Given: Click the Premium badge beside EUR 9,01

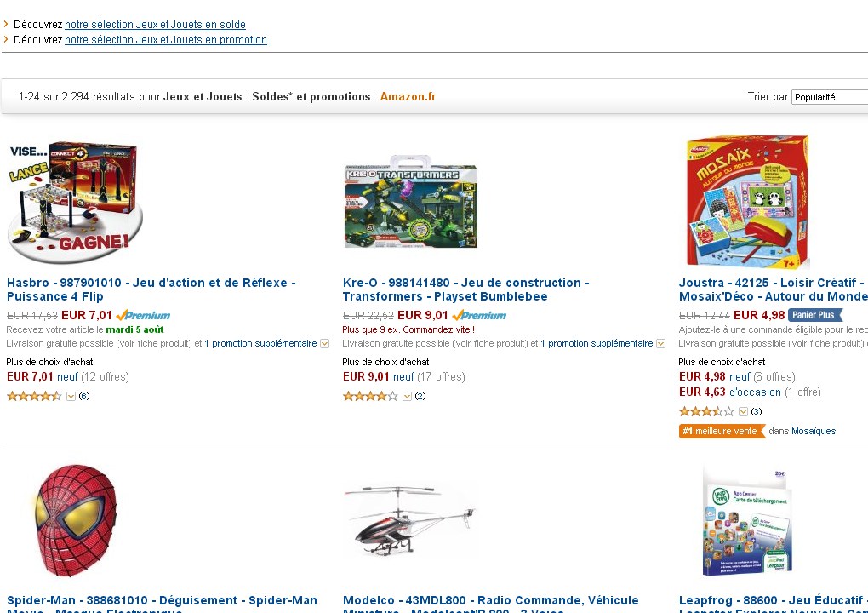Looking at the screenshot, I should (x=479, y=316).
